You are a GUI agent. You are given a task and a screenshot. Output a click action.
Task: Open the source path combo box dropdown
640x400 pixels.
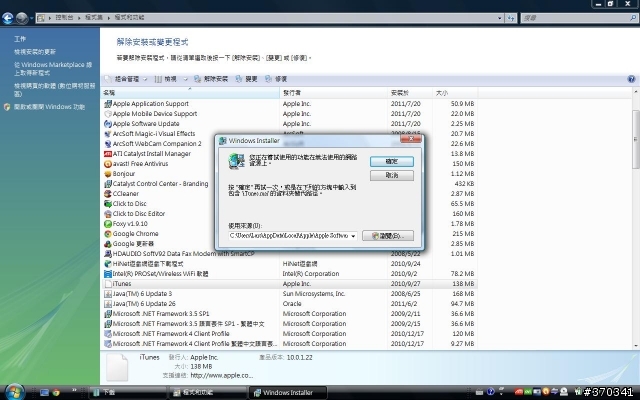[353, 236]
